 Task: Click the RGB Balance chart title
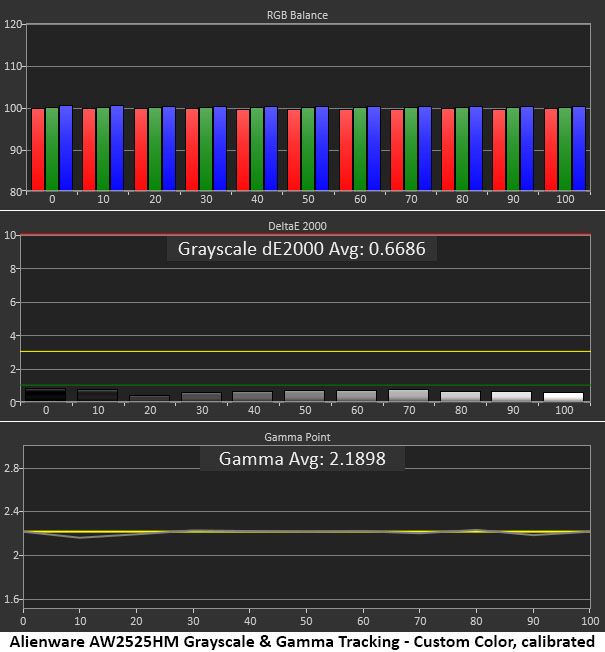point(297,15)
